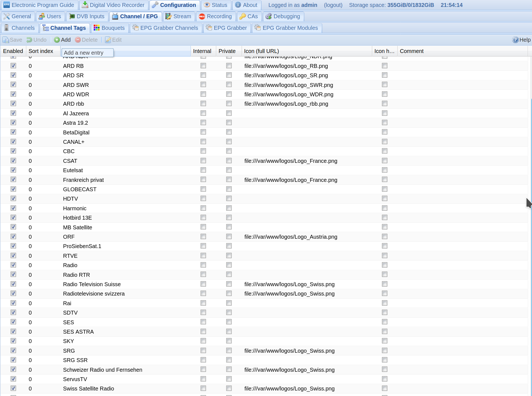
Task: Click sort index value for Harmonic
Action: tap(30, 208)
